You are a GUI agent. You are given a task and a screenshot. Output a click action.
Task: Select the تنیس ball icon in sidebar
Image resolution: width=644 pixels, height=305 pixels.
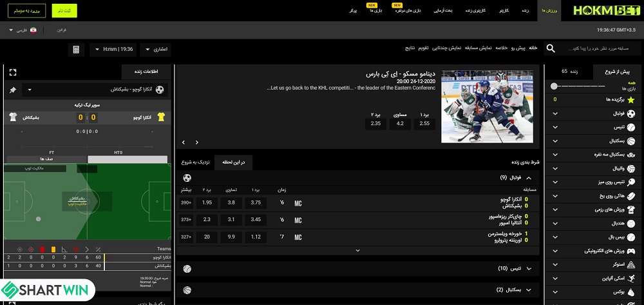pos(631,128)
